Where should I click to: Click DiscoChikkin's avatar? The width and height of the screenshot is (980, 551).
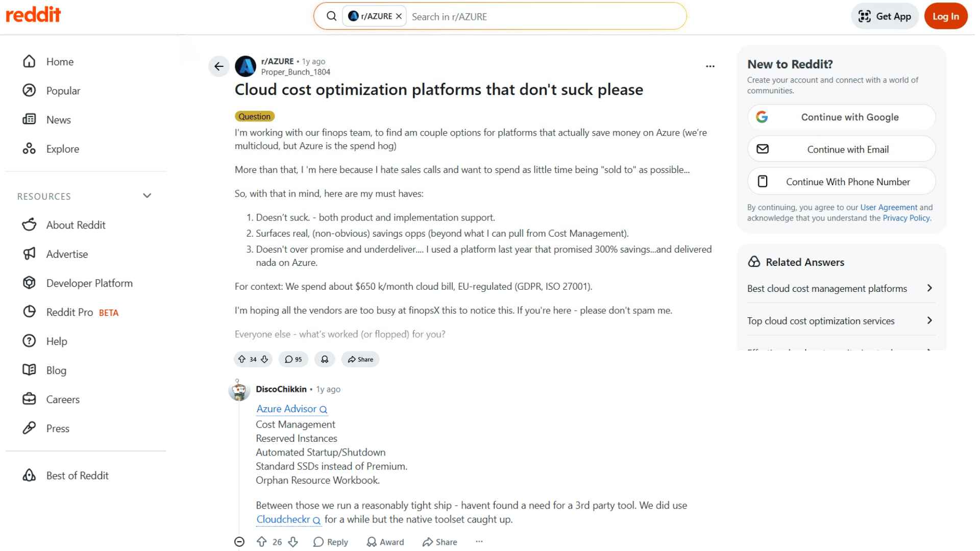[239, 390]
